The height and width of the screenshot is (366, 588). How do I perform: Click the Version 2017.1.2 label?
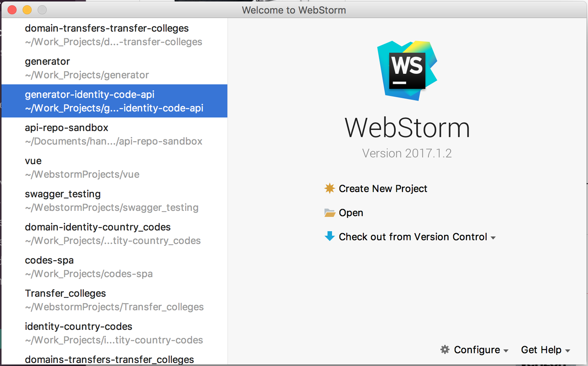(x=407, y=153)
